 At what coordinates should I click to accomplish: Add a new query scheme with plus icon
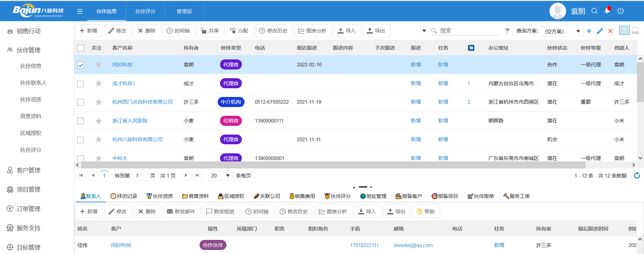point(589,31)
